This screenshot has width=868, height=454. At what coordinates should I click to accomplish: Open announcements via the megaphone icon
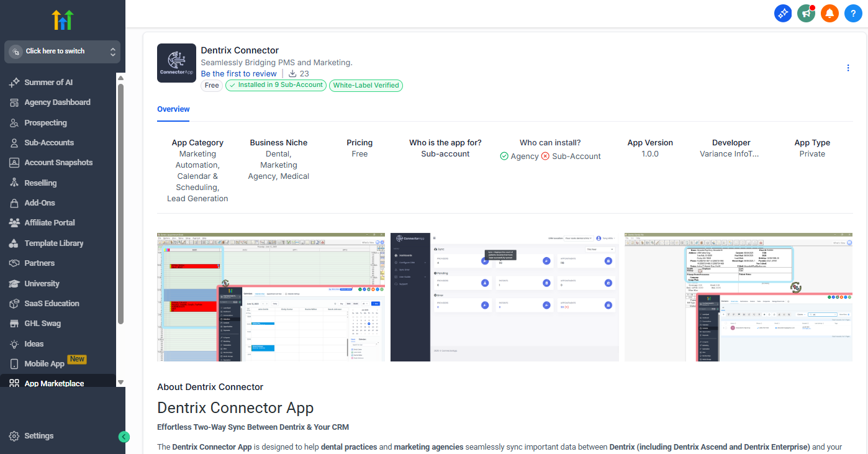point(806,13)
